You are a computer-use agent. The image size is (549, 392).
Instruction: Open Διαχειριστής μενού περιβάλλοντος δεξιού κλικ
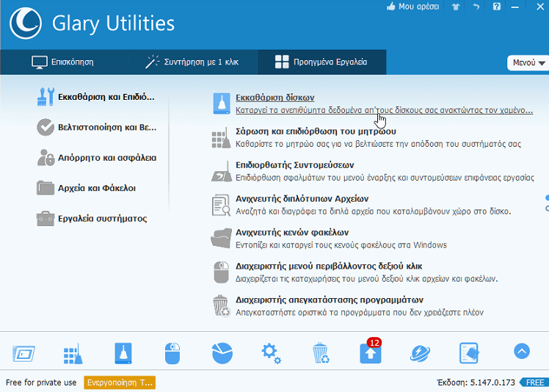point(329,266)
